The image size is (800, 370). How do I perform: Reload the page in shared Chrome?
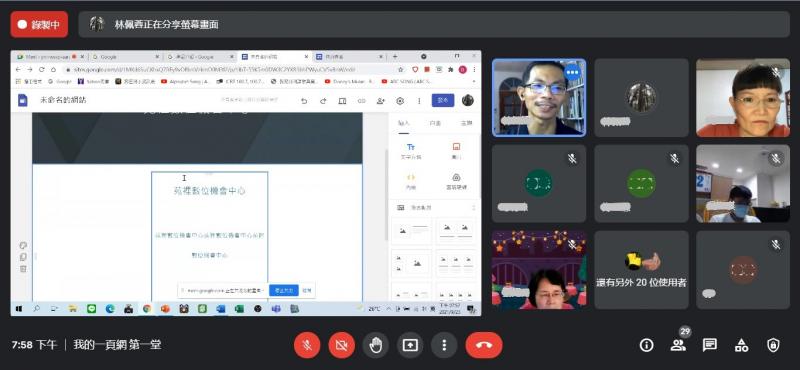(x=41, y=69)
